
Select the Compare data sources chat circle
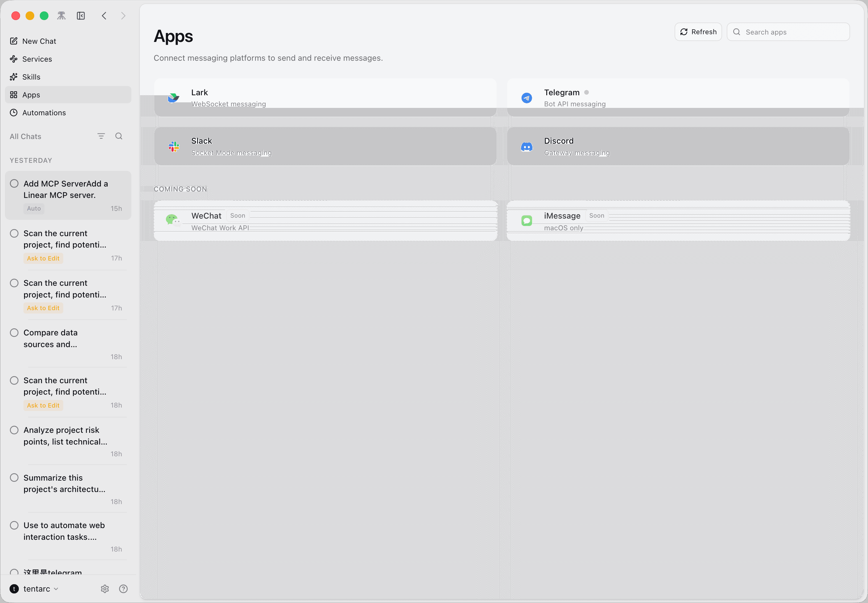14,332
